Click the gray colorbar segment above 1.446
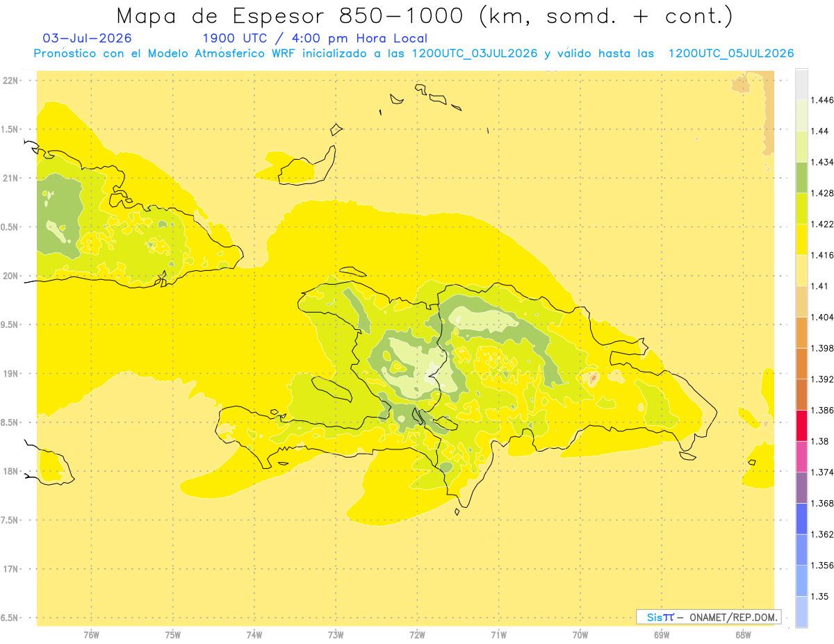Image resolution: width=834 pixels, height=644 pixels. [x=801, y=85]
